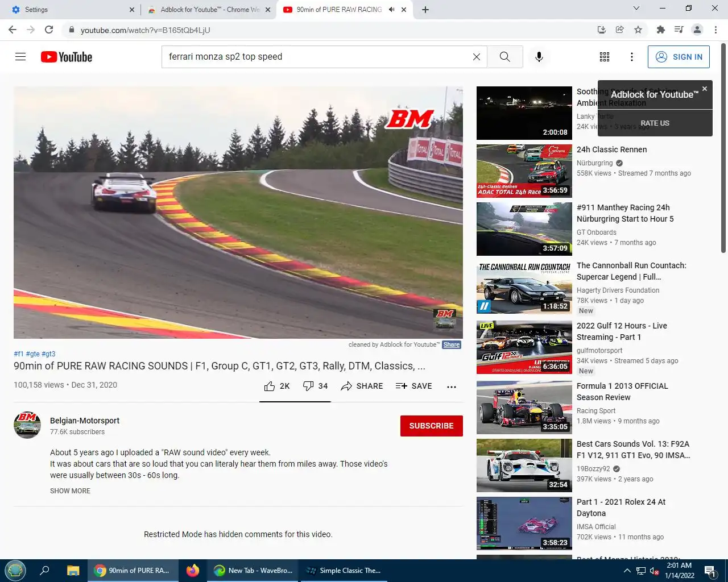Open Formula 1 2013 Official Season Review thumbnail

click(524, 408)
